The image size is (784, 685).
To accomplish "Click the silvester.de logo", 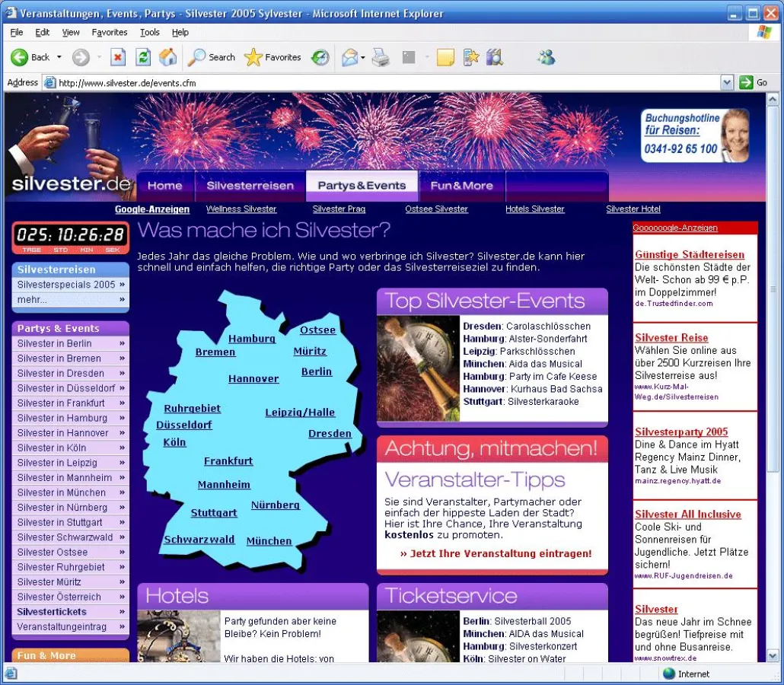I will (71, 184).
